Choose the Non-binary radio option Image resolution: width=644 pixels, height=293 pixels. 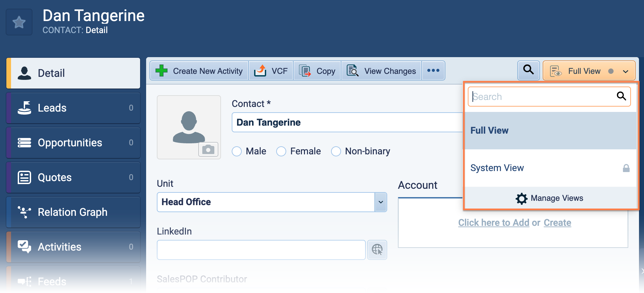[336, 151]
